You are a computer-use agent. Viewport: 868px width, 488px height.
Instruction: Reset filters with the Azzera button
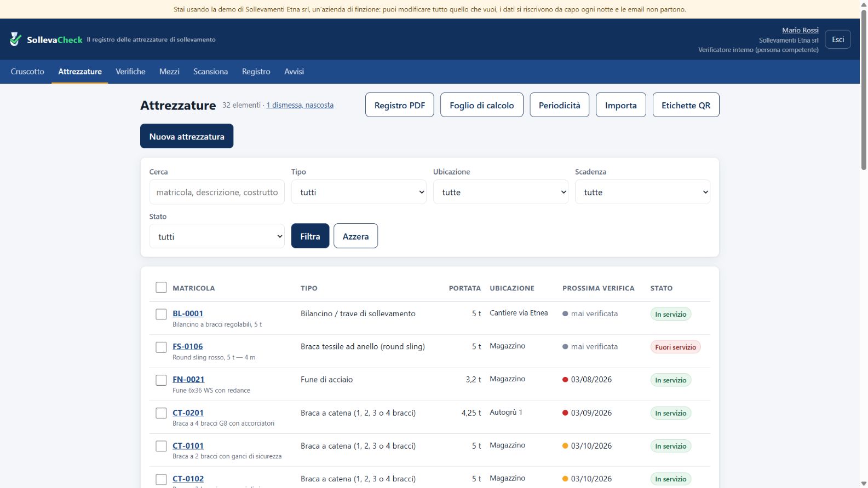pyautogui.click(x=355, y=236)
